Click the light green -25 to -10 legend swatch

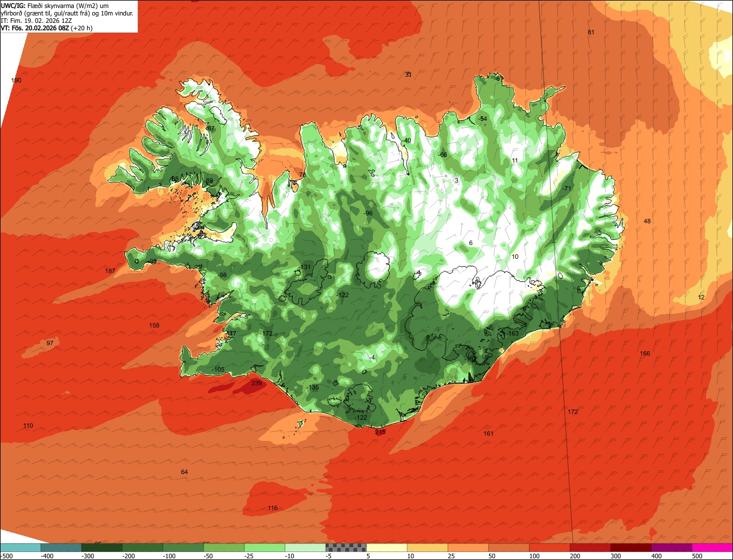tap(265, 547)
